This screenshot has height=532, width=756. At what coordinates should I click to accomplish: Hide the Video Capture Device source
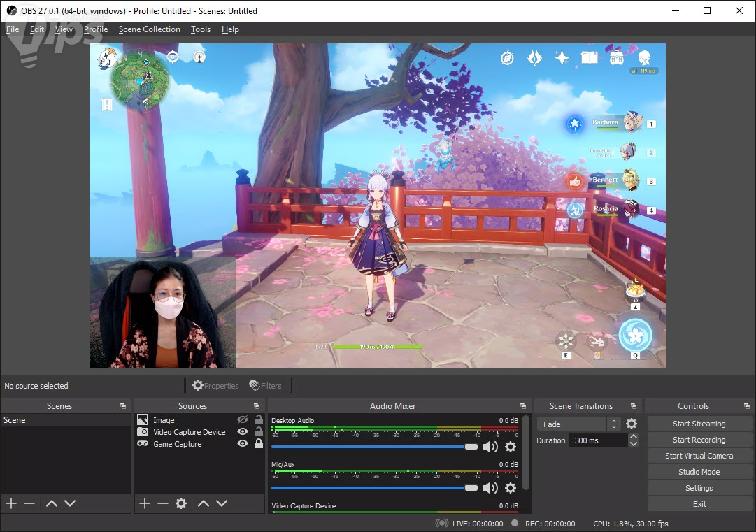coord(243,432)
